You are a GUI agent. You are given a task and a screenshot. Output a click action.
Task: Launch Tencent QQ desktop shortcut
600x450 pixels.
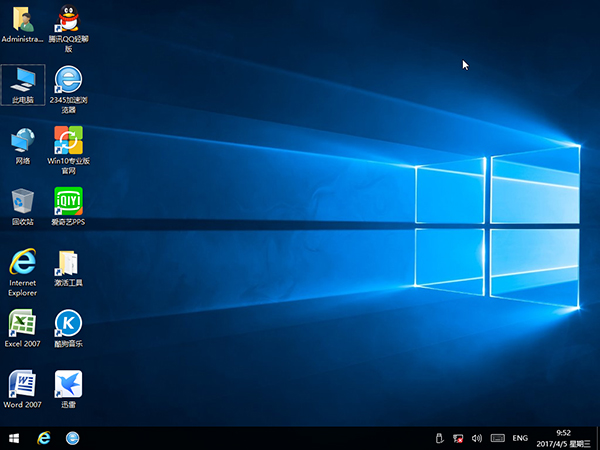click(68, 20)
